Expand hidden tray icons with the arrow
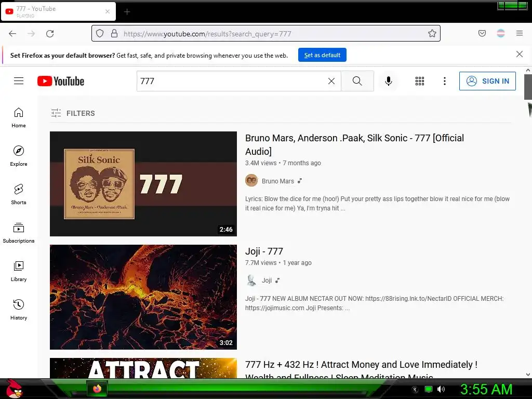The width and height of the screenshot is (532, 399). click(x=415, y=389)
